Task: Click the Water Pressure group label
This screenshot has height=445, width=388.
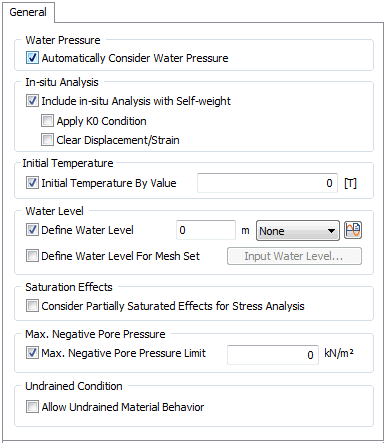Action: (63, 40)
